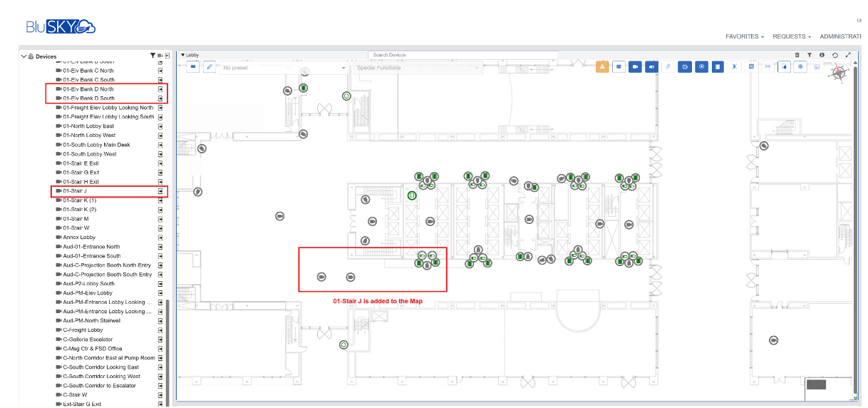
Task: Click the outlined circle target toolbar icon
Action: pos(800,66)
